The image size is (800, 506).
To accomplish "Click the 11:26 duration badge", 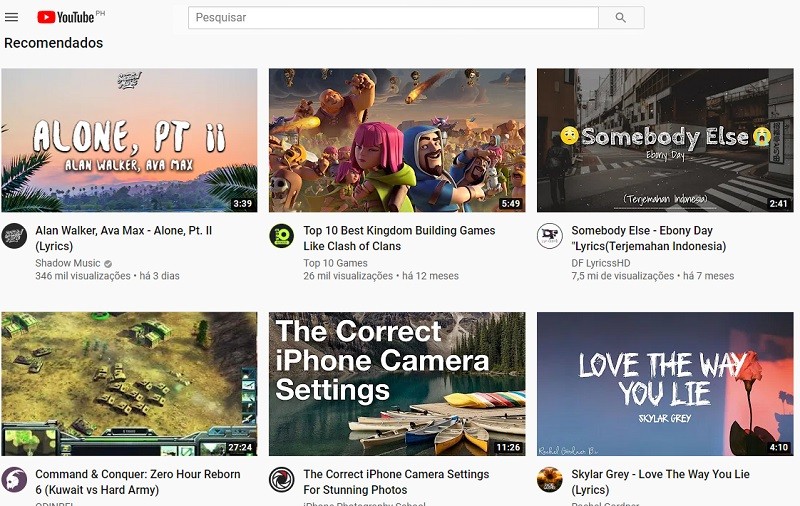I will point(508,447).
